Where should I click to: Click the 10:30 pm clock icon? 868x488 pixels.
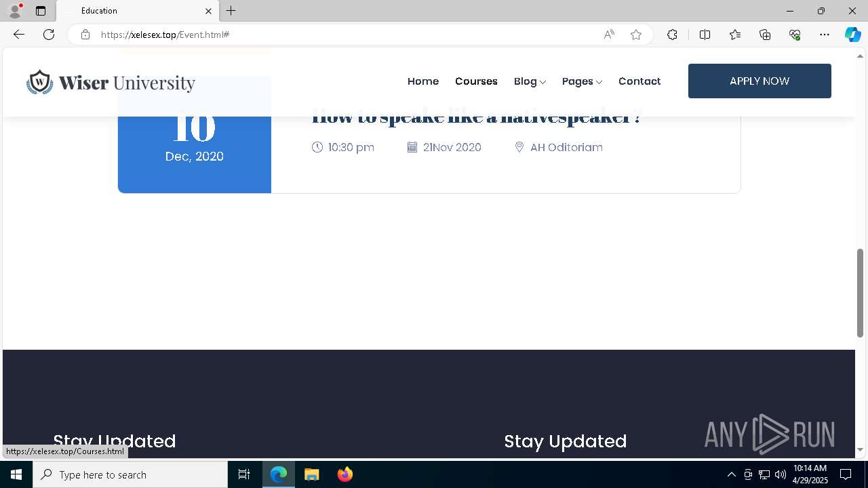click(x=317, y=147)
